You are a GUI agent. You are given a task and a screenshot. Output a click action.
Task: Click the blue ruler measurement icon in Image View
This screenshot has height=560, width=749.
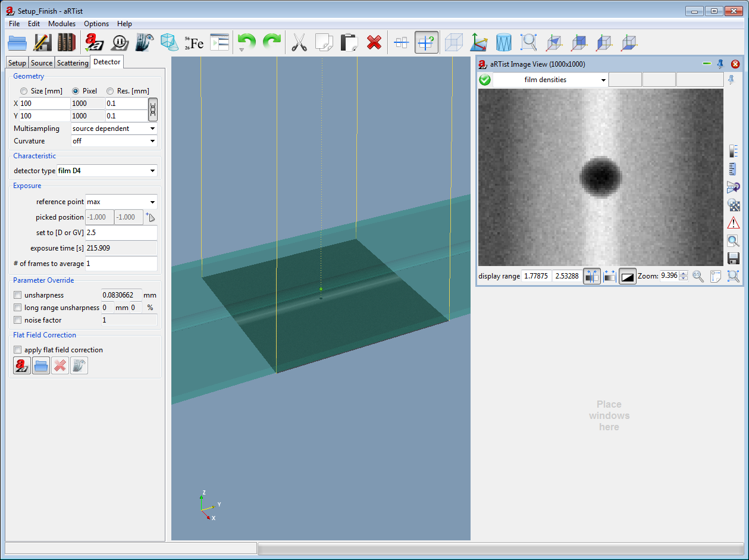click(733, 169)
